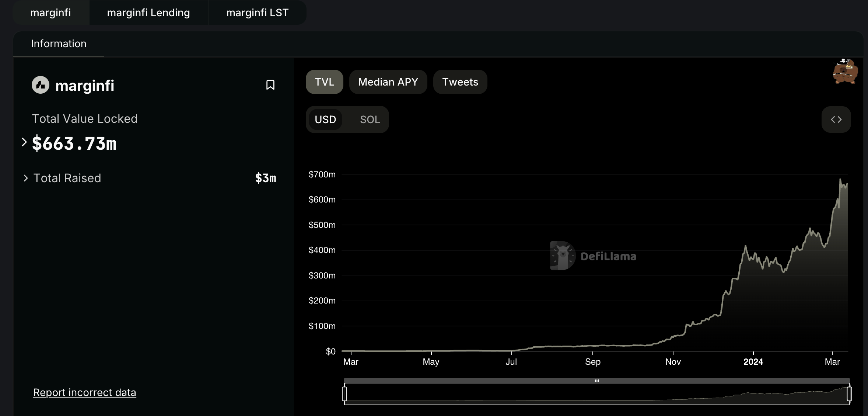Click the right handle of range selector
The height and width of the screenshot is (416, 868).
pos(849,394)
